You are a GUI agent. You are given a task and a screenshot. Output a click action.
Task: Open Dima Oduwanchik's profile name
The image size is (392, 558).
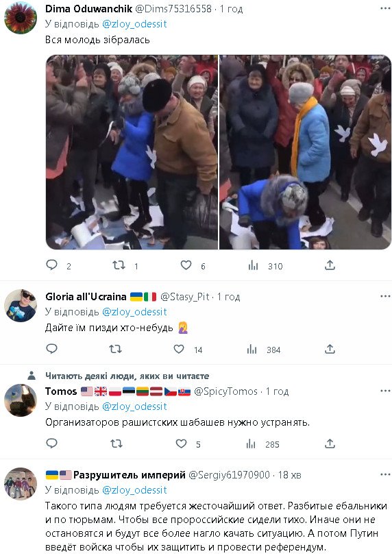88,8
